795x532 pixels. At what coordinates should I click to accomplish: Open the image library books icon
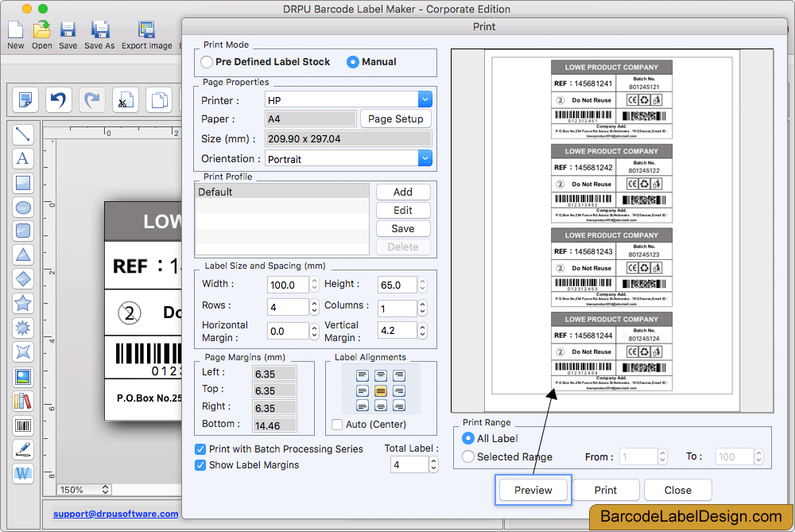tap(23, 401)
